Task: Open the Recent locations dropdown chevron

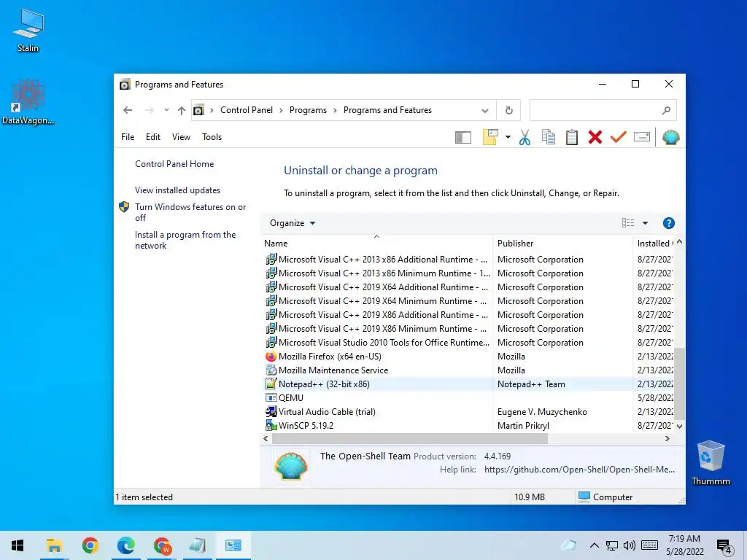Action: pos(166,110)
